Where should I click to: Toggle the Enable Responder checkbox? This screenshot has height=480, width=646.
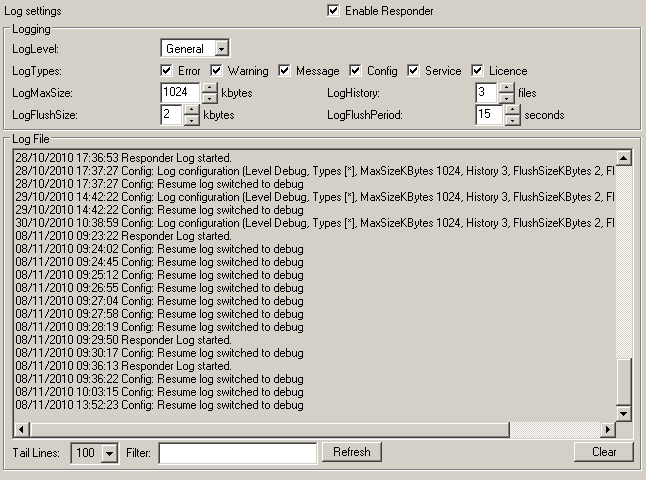tap(333, 11)
